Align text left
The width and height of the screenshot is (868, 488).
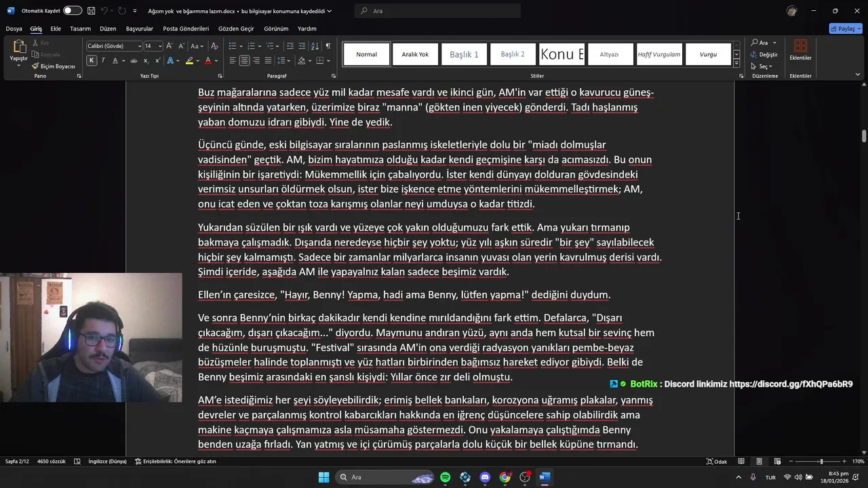233,61
